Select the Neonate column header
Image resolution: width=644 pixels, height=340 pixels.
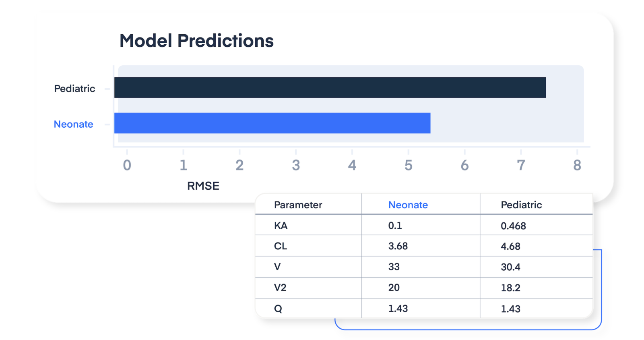coord(408,205)
